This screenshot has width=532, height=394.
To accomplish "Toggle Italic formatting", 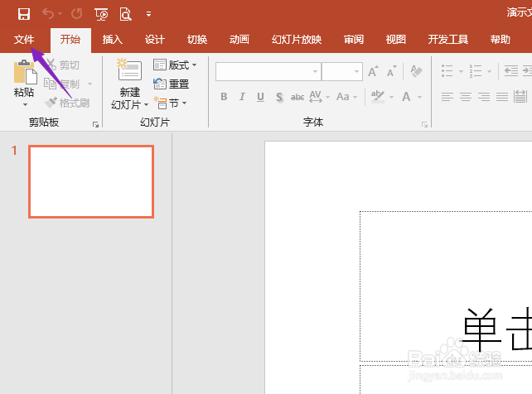I will [242, 97].
